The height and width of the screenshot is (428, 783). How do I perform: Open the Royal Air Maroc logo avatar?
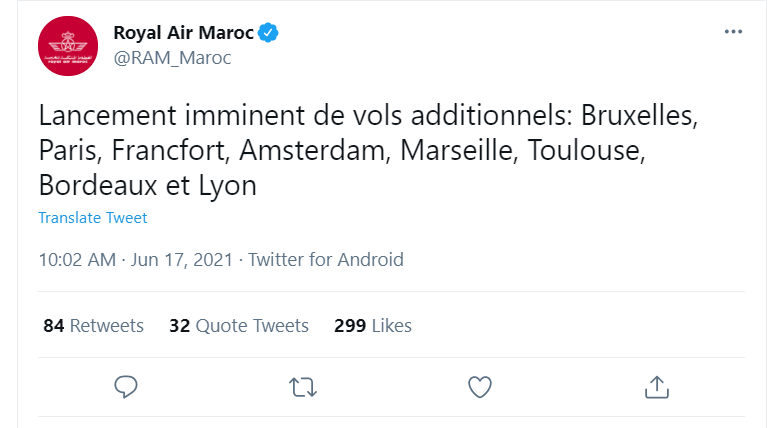coord(67,46)
